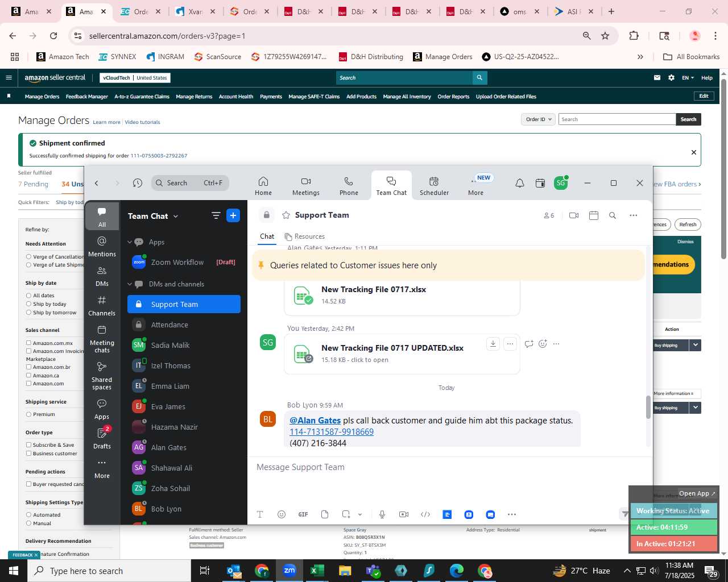Open Support Team more options ellipsis
This screenshot has width=728, height=582.
[x=633, y=215]
